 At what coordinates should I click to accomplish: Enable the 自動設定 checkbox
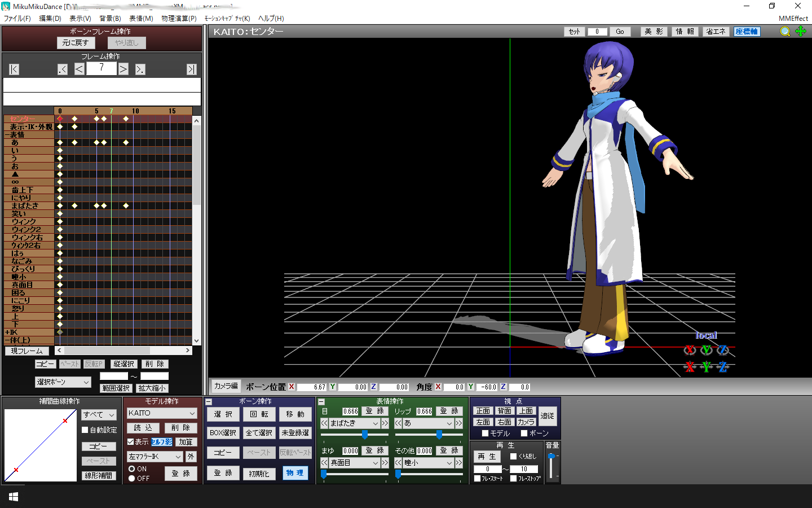85,430
